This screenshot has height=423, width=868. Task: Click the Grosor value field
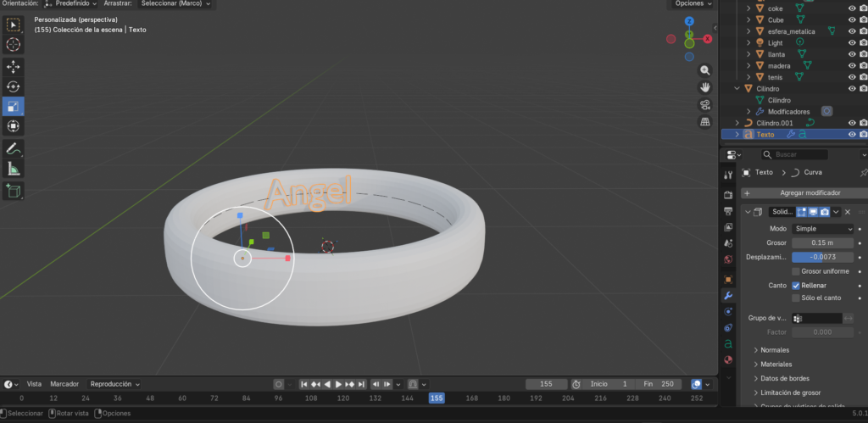tap(823, 243)
